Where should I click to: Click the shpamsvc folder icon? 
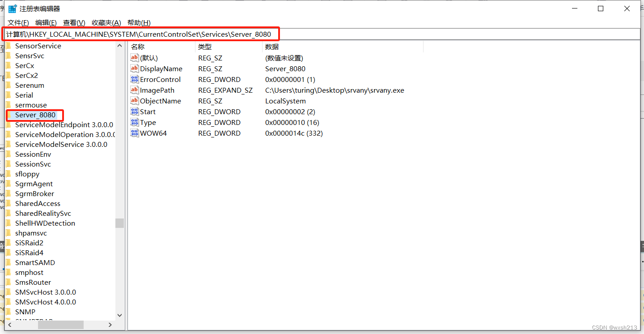coord(8,233)
